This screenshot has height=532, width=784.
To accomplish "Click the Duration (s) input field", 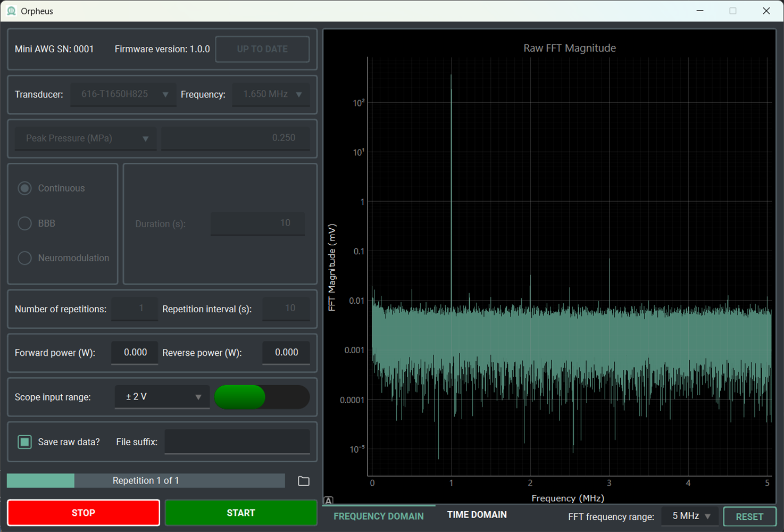I will pos(258,223).
